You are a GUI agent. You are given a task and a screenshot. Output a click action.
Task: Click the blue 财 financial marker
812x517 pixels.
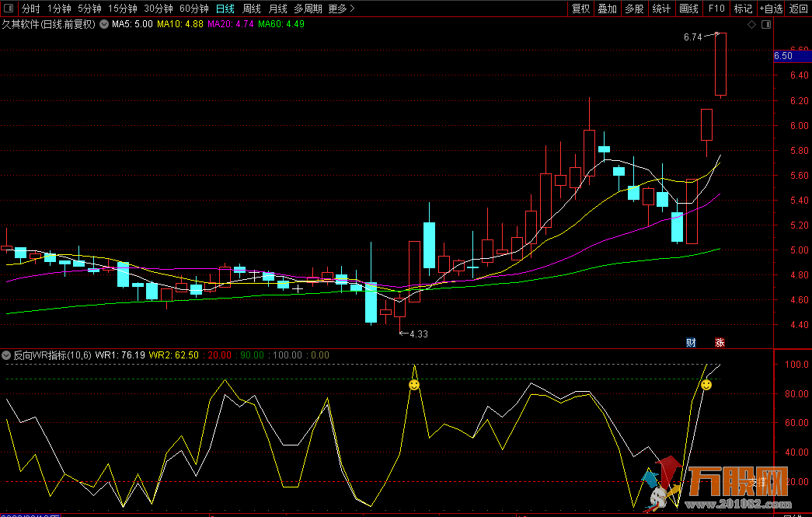[x=691, y=342]
